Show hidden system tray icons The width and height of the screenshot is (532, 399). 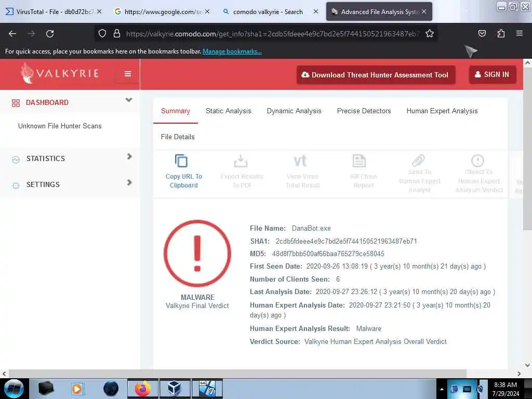442,389
